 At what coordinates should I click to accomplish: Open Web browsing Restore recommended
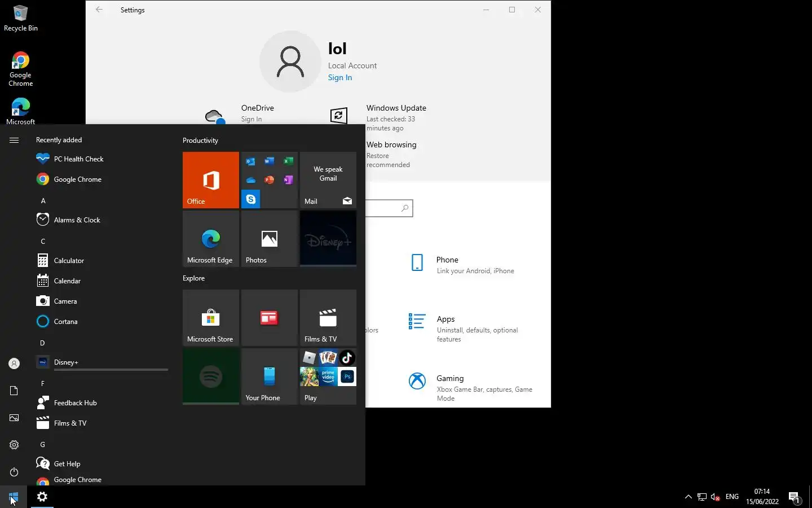click(391, 154)
